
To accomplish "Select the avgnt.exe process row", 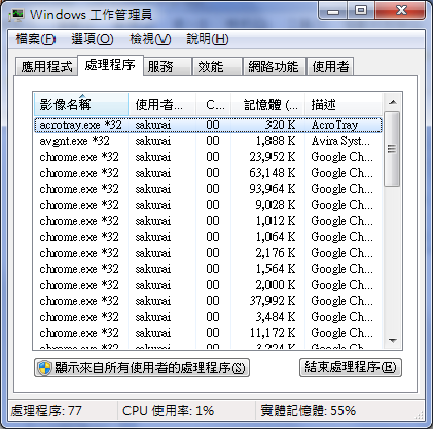I will point(208,141).
